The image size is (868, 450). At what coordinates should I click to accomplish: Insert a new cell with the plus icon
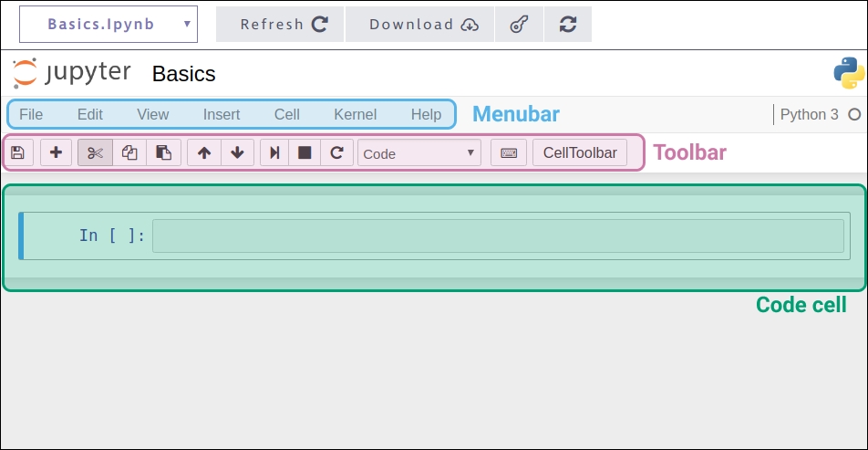(x=56, y=152)
